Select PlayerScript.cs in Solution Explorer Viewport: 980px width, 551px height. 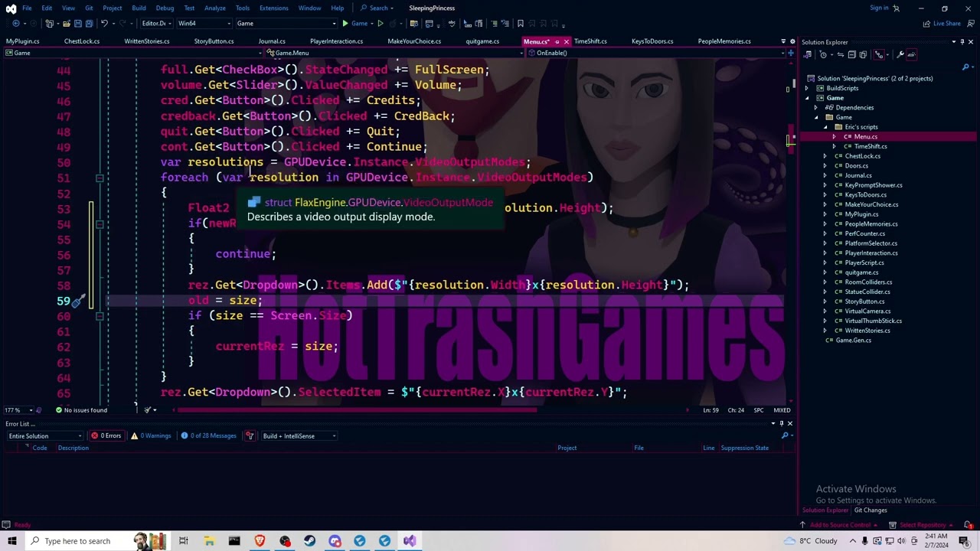click(x=864, y=262)
